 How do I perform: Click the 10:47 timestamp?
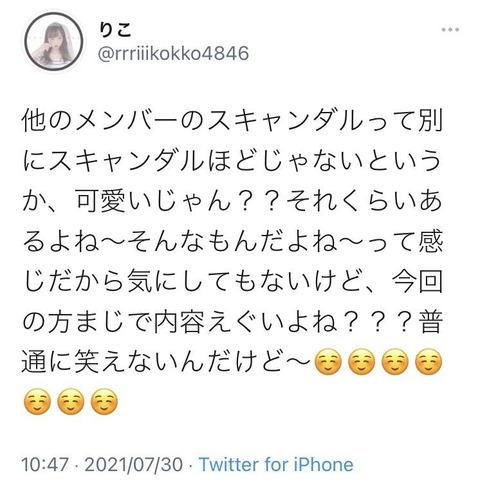45,465
